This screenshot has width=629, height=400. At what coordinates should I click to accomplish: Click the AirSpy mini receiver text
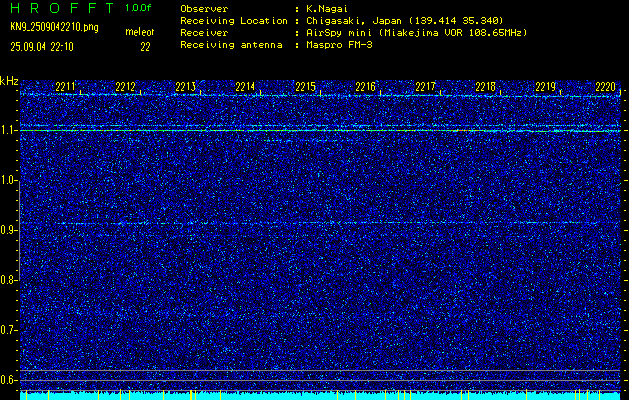point(416,32)
